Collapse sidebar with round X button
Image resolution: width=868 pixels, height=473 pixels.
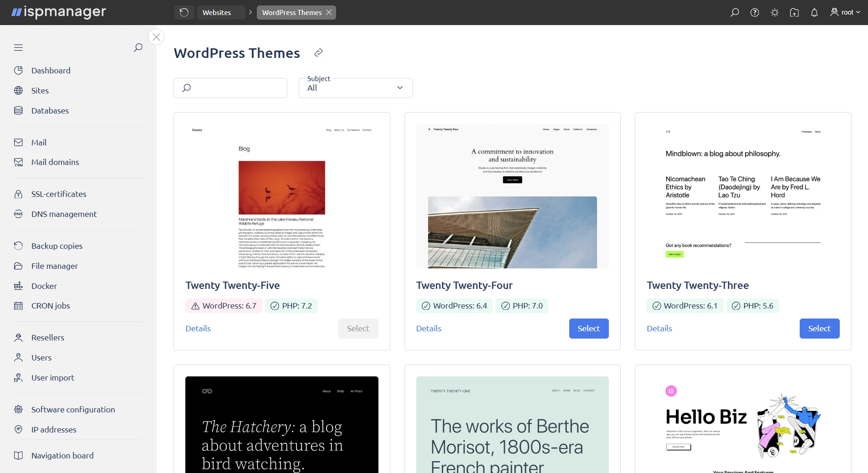pos(156,37)
